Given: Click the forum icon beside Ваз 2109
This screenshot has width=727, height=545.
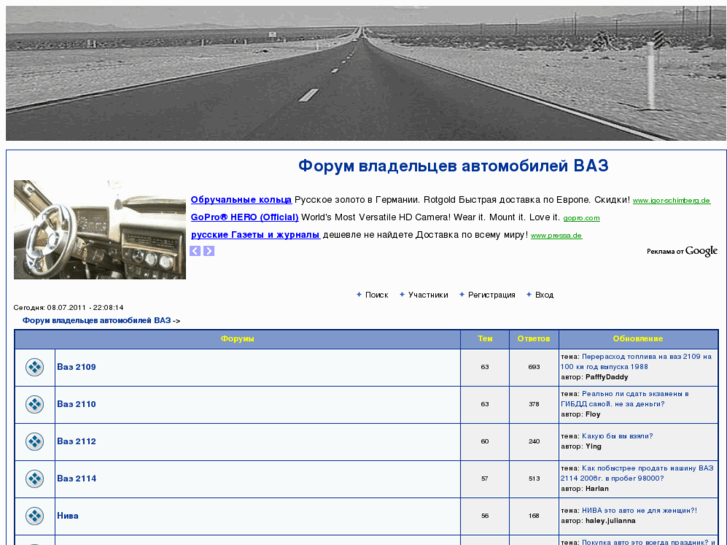Looking at the screenshot, I should (x=35, y=367).
